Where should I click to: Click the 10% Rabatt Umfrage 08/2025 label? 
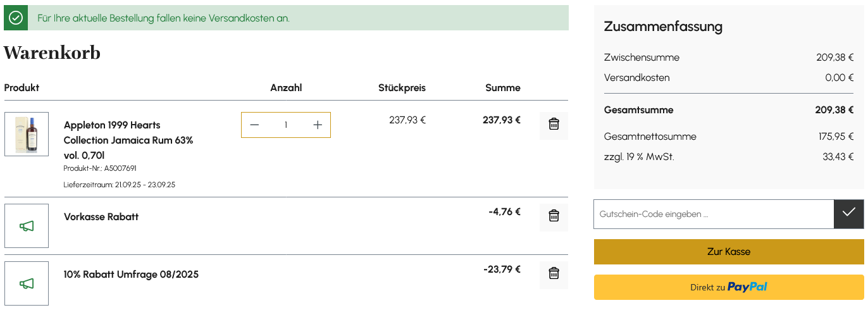(x=131, y=275)
